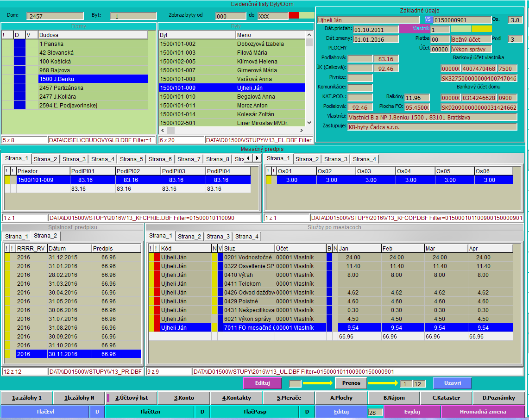Select flat row 'Begalová Anna'
This screenshot has width=529, height=420.
click(232, 96)
